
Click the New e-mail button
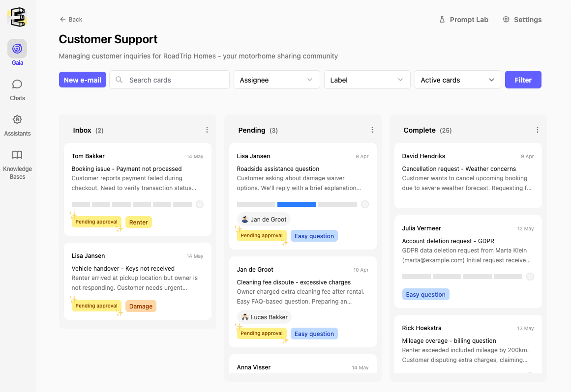(x=83, y=80)
